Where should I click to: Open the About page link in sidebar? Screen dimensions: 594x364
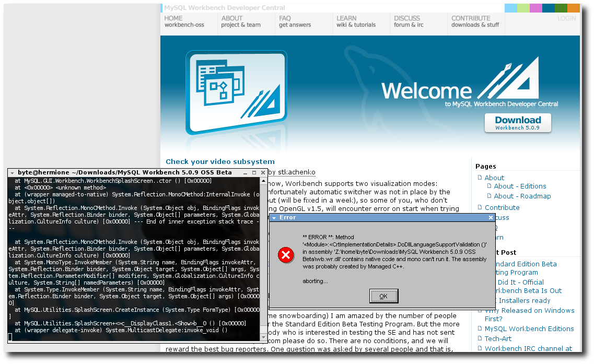[494, 178]
